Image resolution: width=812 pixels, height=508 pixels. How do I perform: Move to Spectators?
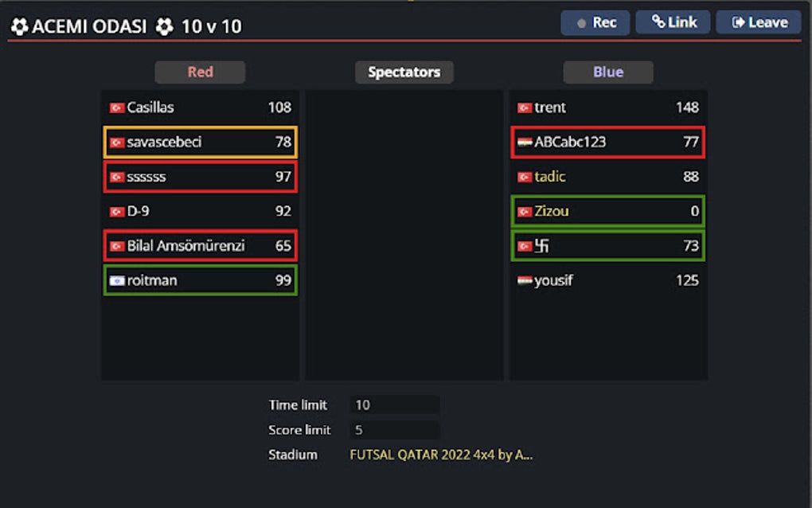coord(404,72)
